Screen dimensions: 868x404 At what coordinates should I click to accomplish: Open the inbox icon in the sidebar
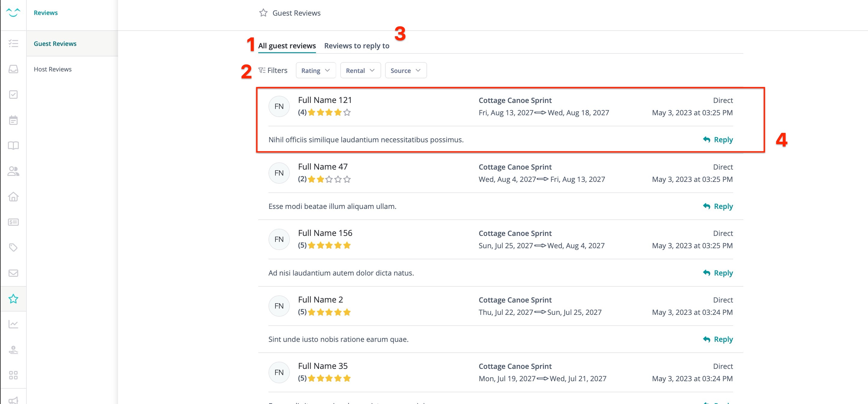[13, 69]
